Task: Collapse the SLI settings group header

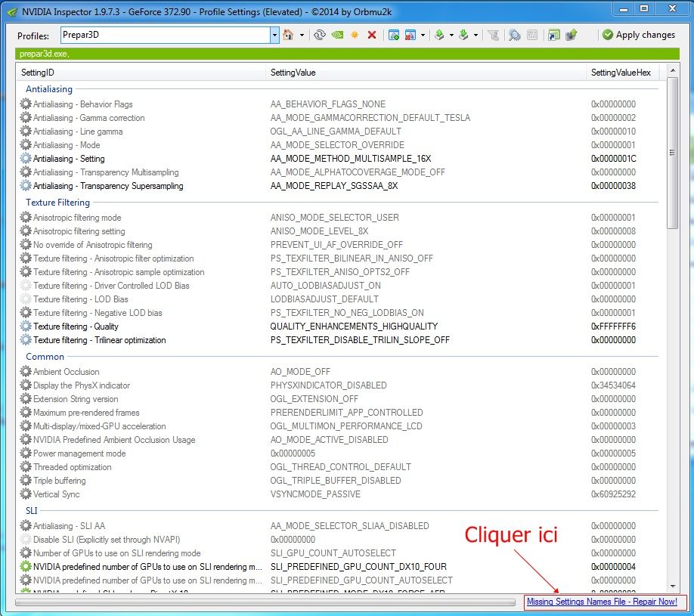Action: tap(32, 510)
